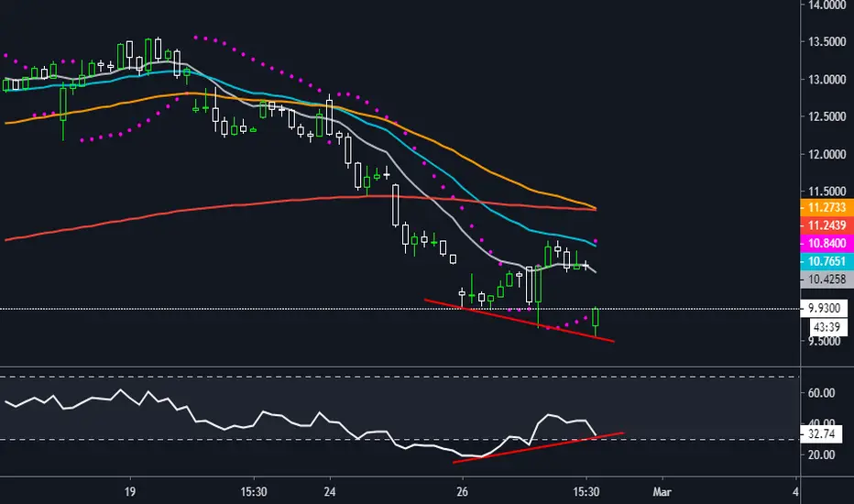This screenshot has width=854, height=504.
Task: Click the 13.5000 price axis tick
Action: (827, 42)
